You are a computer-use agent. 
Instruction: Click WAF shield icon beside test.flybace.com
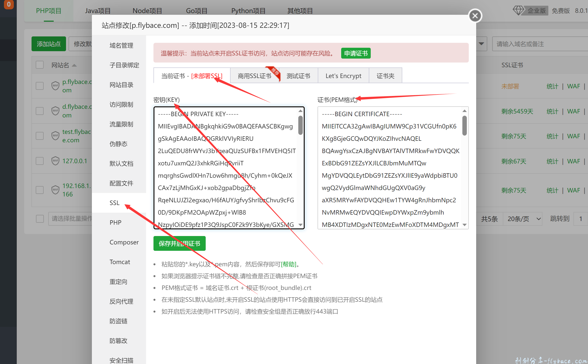coord(55,136)
